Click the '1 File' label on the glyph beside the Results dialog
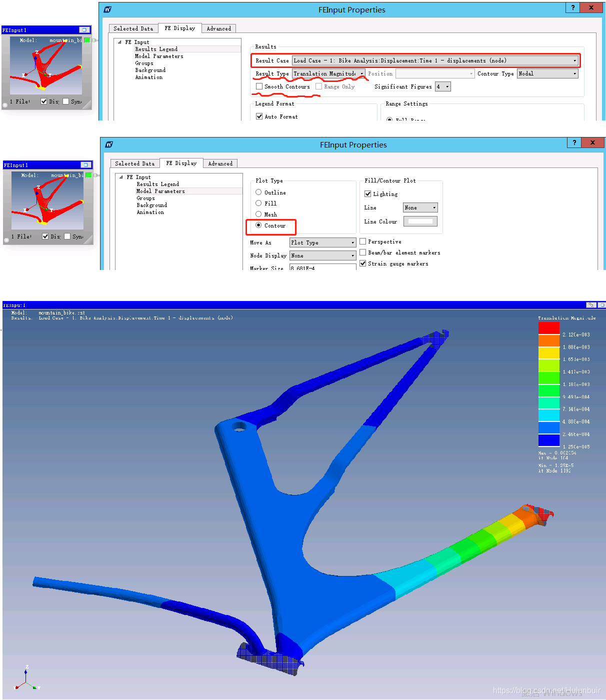The height and width of the screenshot is (700, 606). (x=20, y=101)
